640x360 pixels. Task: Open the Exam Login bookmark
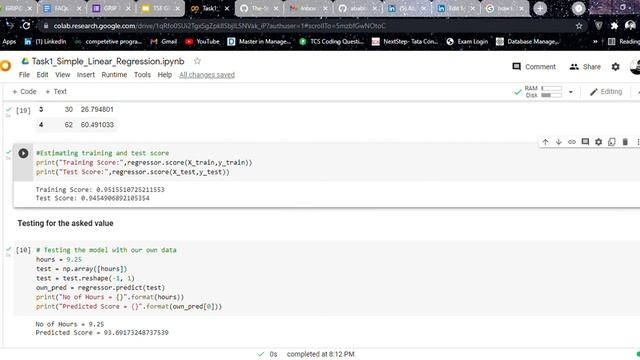click(x=467, y=42)
